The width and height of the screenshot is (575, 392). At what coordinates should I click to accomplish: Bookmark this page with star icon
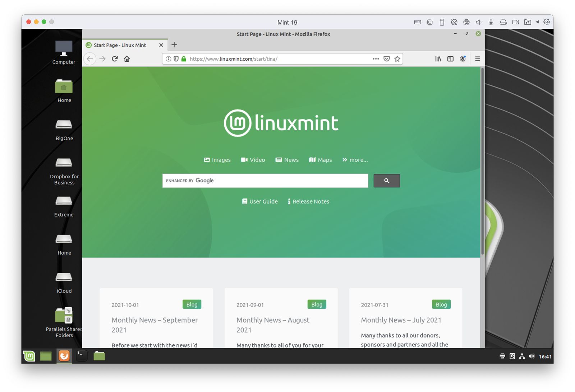[x=397, y=59]
